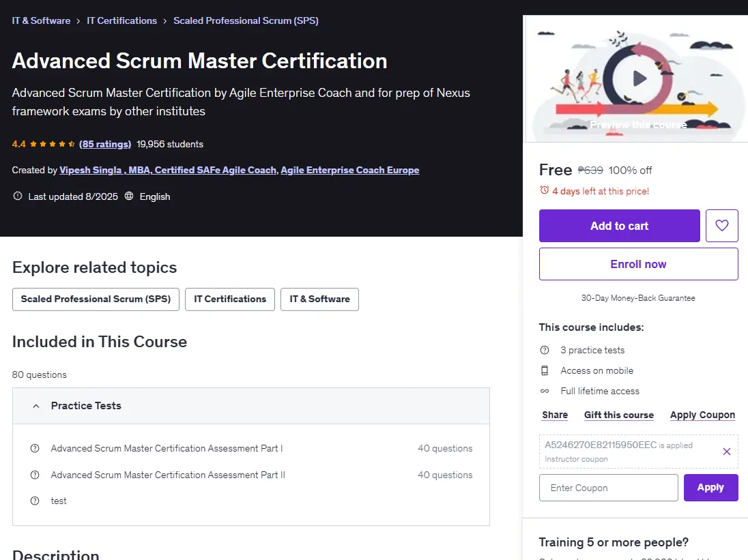The width and height of the screenshot is (748, 560).
Task: Click Gift this course link
Action: click(619, 415)
